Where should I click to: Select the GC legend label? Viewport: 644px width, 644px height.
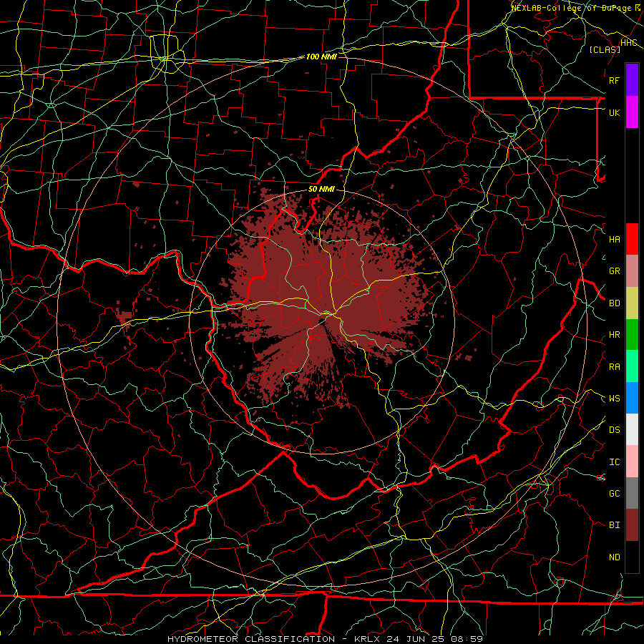(x=615, y=493)
